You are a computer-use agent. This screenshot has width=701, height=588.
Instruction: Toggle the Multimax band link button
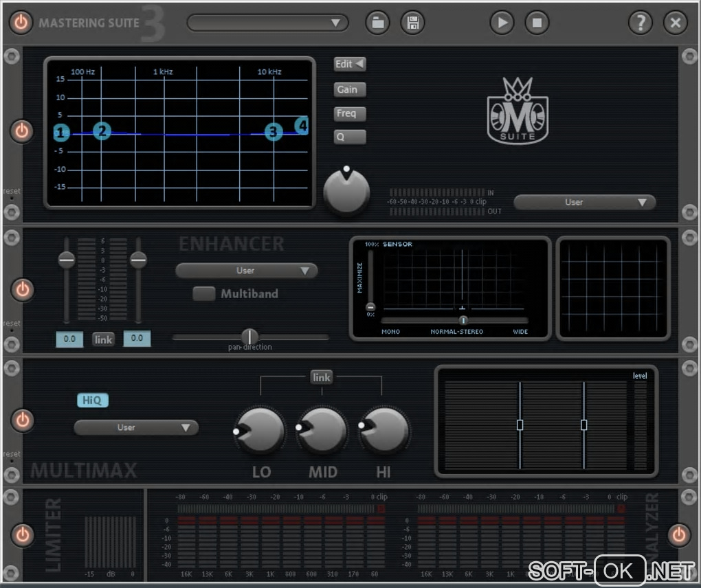point(322,378)
